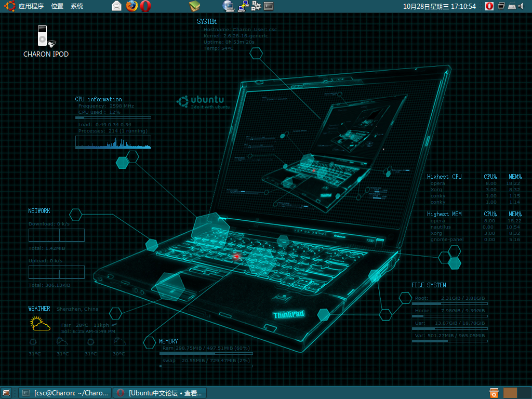Screen dimensions: 532x399
Task: Click the 'nautilus' process row
Action: (x=476, y=227)
